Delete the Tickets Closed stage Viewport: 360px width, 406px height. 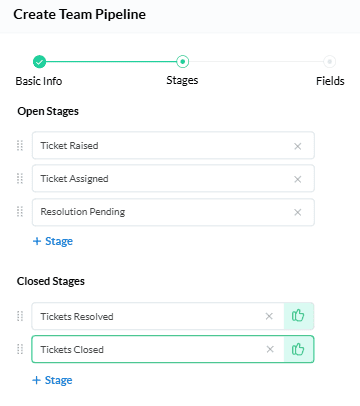click(270, 349)
